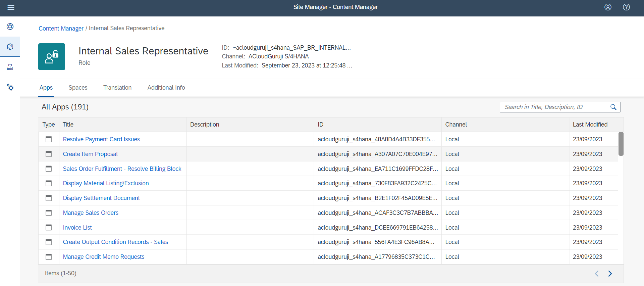Viewport: 644px width, 286px height.
Task: Select Content Manager cube icon in sidebar
Action: [x=10, y=47]
